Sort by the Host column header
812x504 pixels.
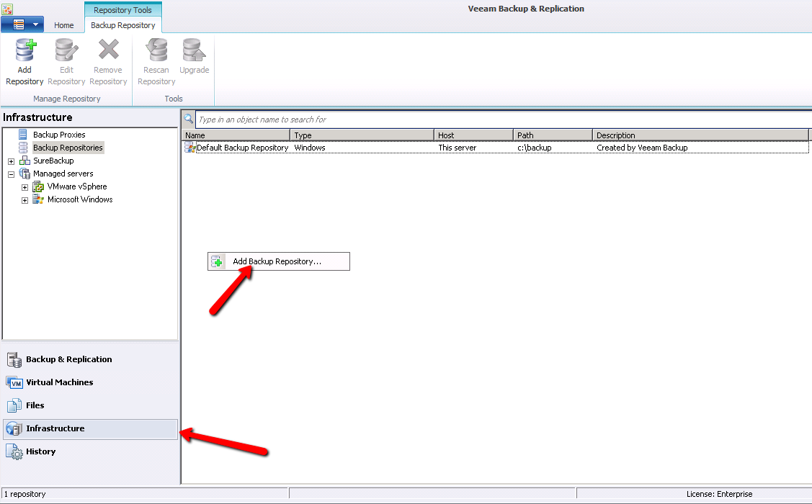pos(474,135)
